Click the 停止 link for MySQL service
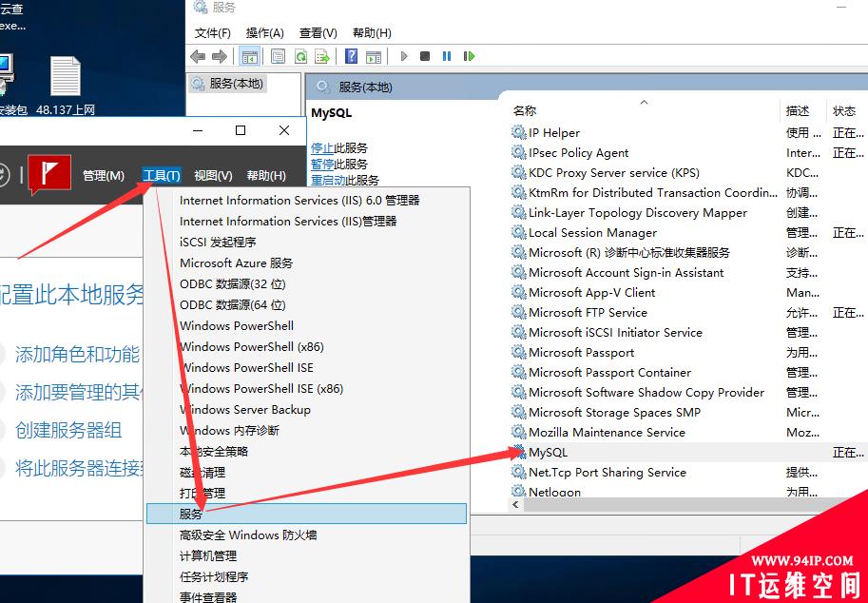The image size is (868, 603). pos(322,147)
